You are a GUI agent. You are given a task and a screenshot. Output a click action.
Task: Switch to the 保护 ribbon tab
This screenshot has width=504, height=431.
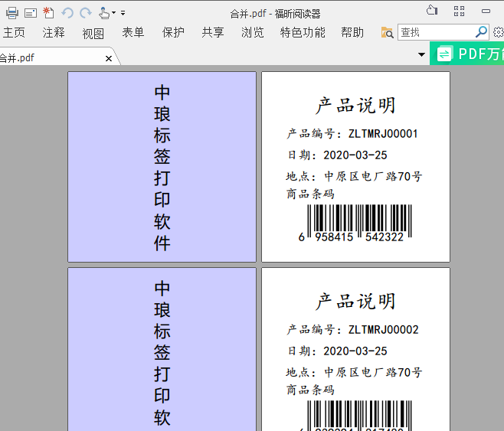coord(173,32)
